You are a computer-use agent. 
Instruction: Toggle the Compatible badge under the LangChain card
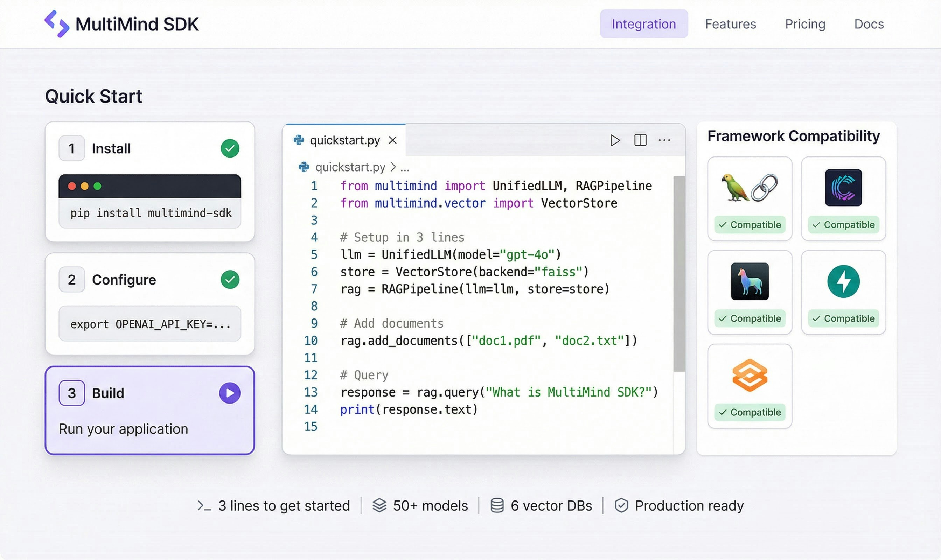coord(750,225)
